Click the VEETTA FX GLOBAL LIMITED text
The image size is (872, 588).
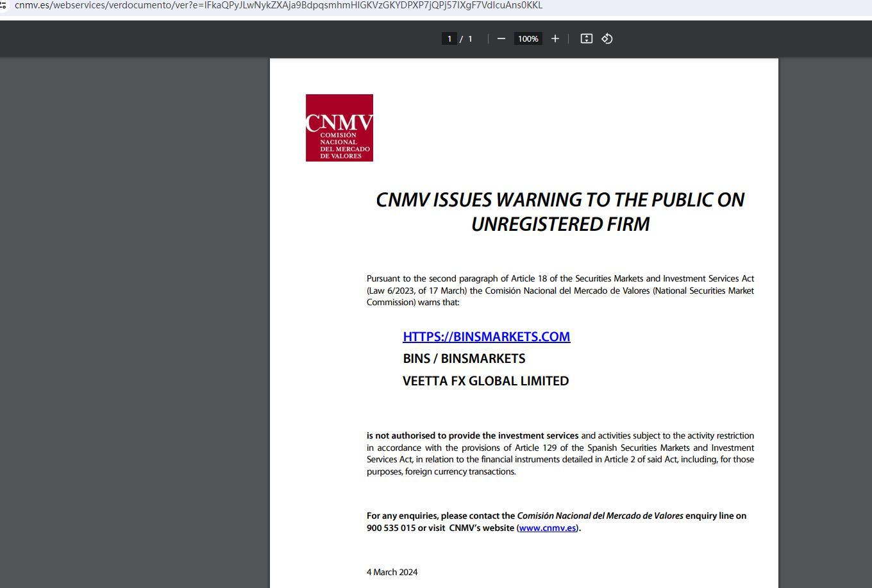485,381
